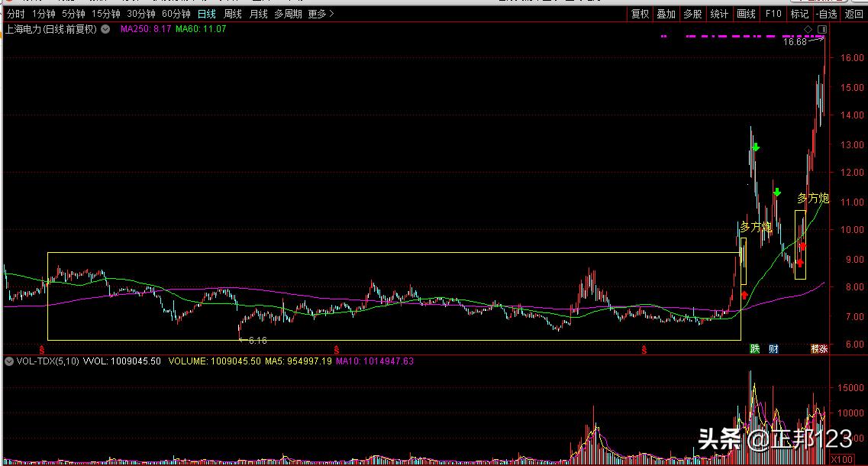Select the 30分钟 period tab
This screenshot has height=466, width=868.
[141, 14]
